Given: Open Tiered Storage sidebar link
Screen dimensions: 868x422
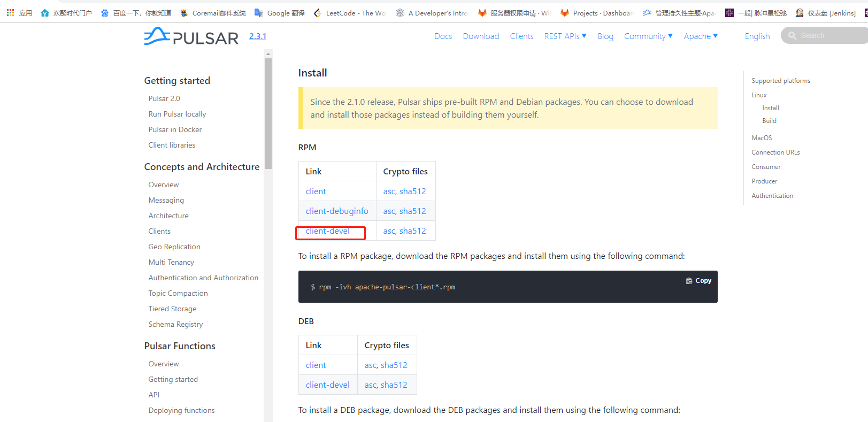Looking at the screenshot, I should click(172, 309).
